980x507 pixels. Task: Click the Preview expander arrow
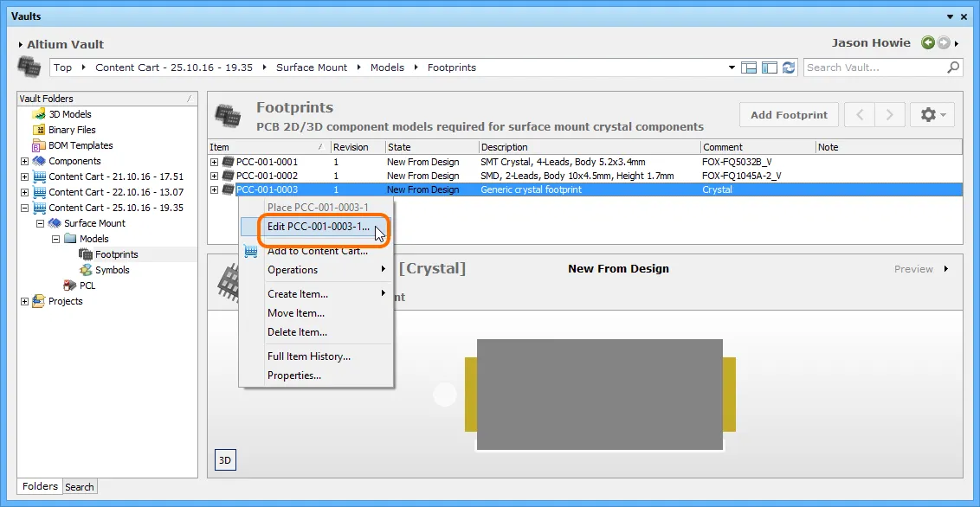click(x=946, y=269)
